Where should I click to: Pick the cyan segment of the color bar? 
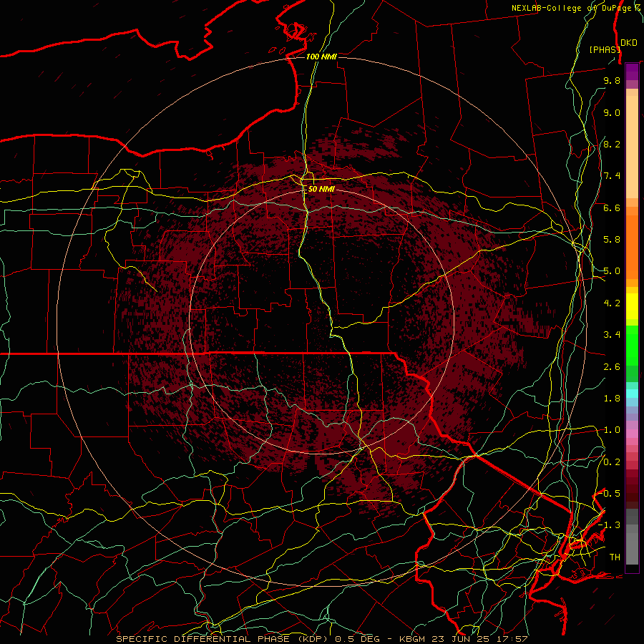click(x=632, y=394)
